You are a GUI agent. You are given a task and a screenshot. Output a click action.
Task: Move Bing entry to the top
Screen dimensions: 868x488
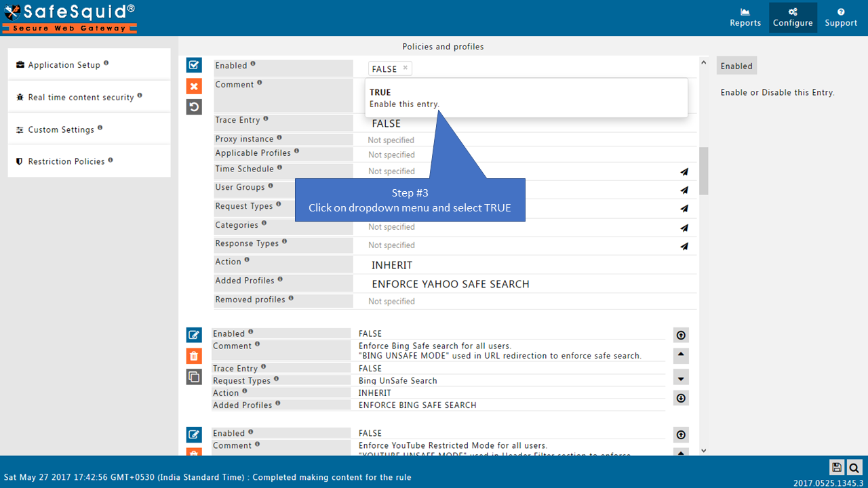click(x=681, y=335)
